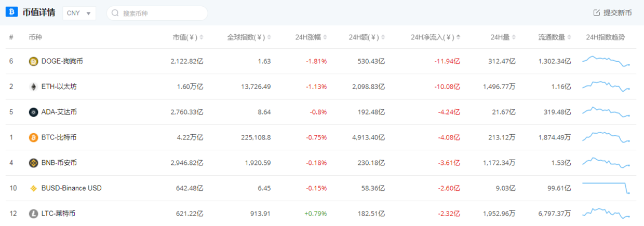Sort by 24H净流入(¥) column header
The image size is (644, 226).
(435, 37)
